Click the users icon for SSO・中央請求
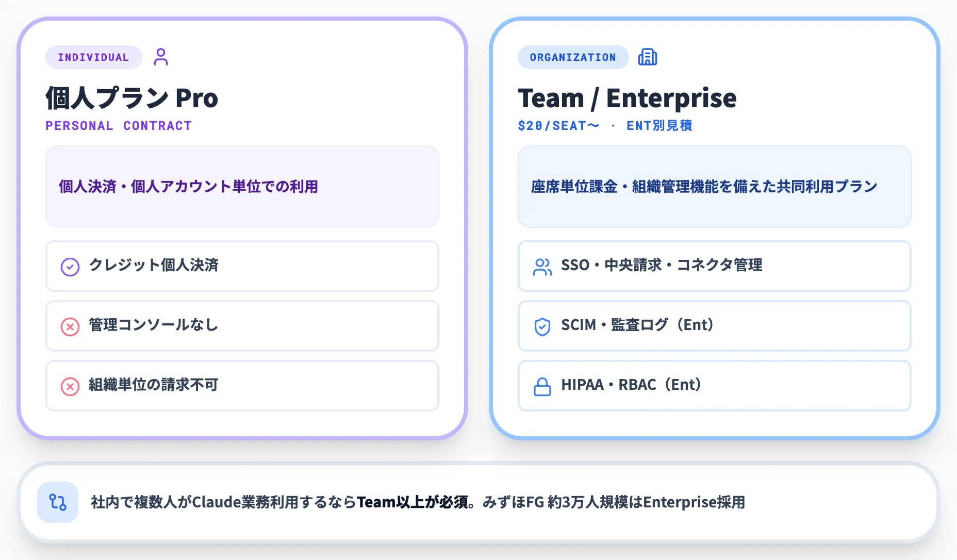 pyautogui.click(x=542, y=267)
